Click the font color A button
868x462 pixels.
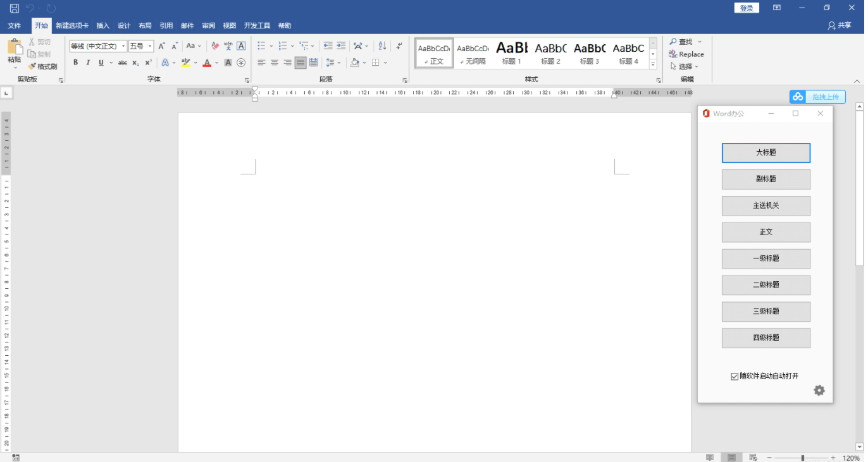click(207, 63)
